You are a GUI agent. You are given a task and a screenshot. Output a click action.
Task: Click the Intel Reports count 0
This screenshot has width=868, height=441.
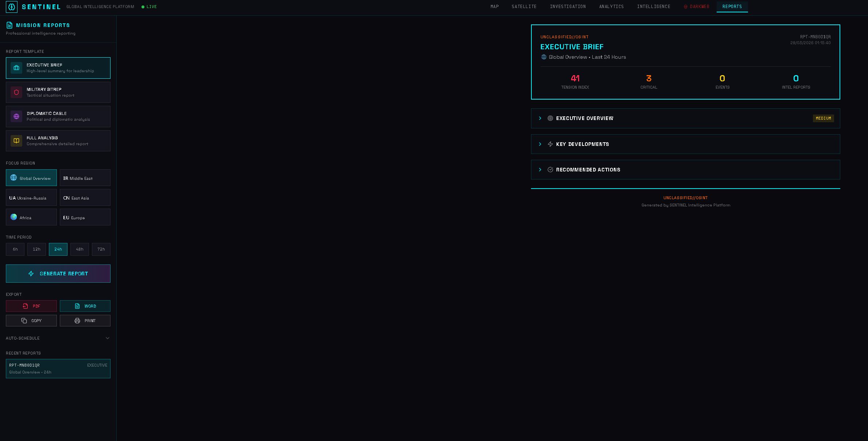(x=796, y=78)
